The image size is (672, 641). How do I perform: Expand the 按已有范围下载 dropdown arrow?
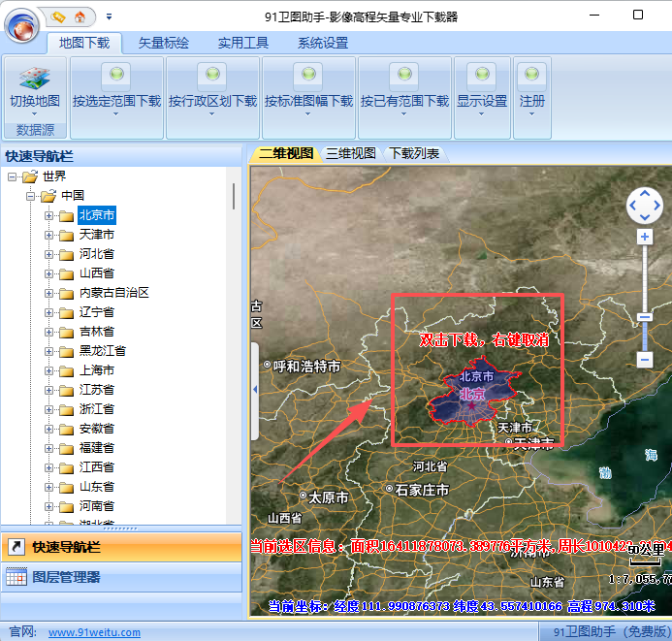403,114
